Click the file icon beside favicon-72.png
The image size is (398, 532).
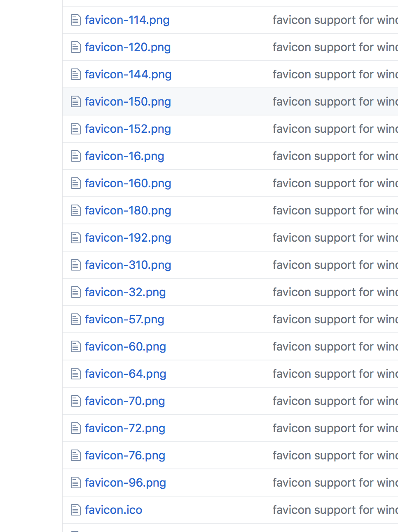click(x=76, y=428)
